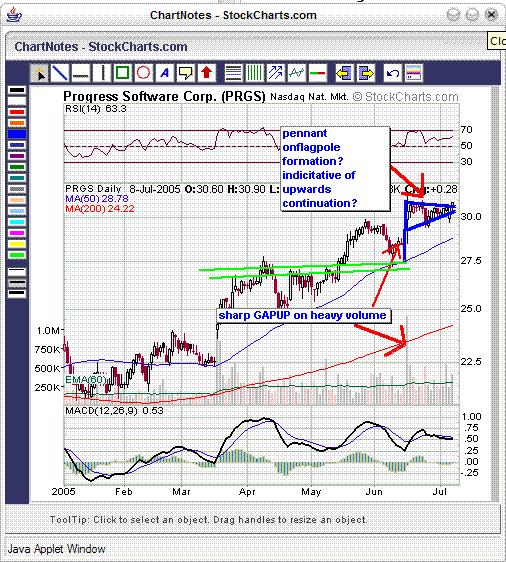Pick the yellow color swatch
The image size is (506, 562).
point(17,244)
